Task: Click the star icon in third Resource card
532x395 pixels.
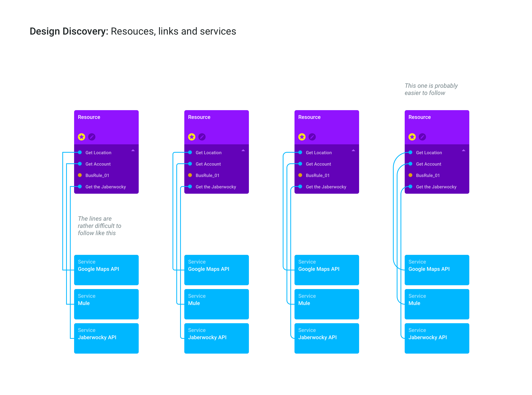Action: pyautogui.click(x=302, y=137)
